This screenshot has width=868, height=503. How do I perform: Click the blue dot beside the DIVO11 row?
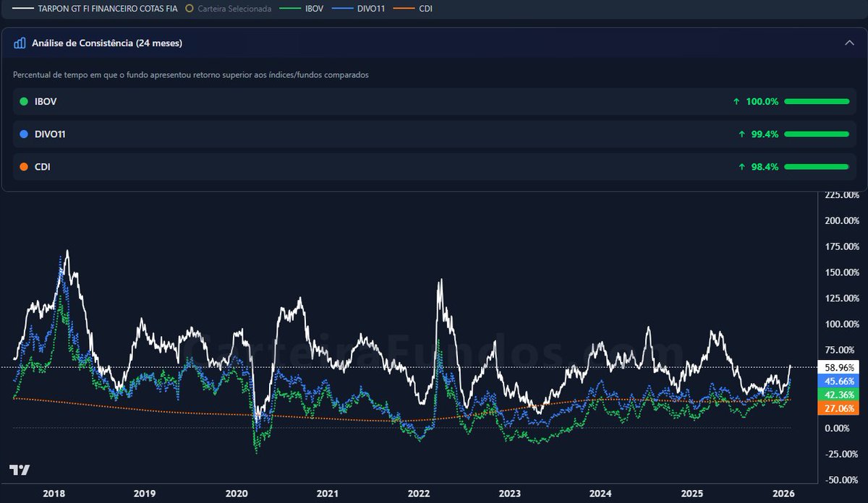[24, 134]
